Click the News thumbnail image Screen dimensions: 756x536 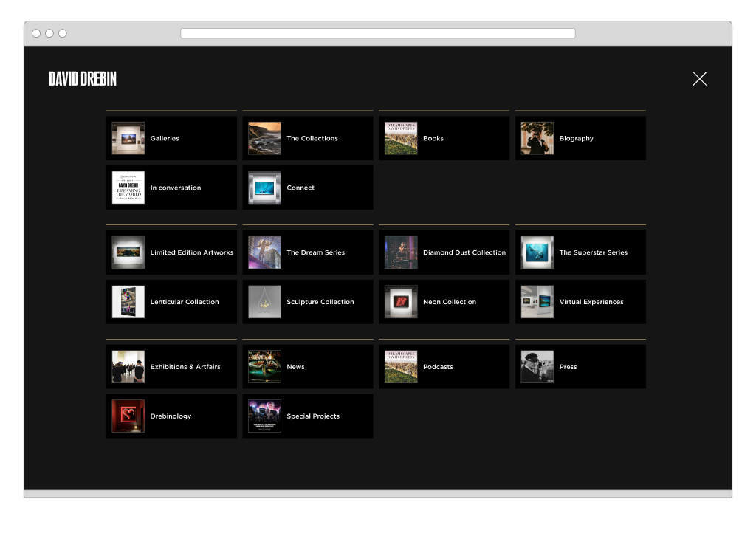tap(265, 367)
